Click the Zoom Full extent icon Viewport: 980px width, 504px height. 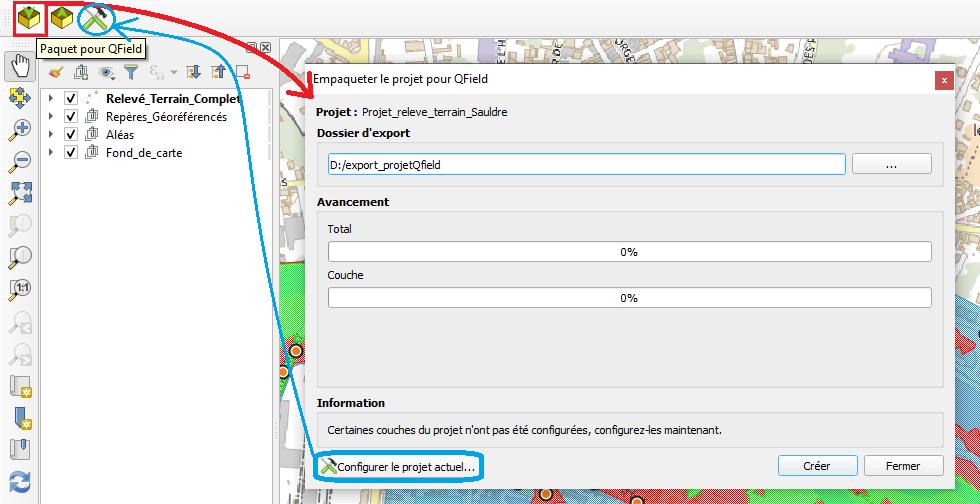coord(20,193)
